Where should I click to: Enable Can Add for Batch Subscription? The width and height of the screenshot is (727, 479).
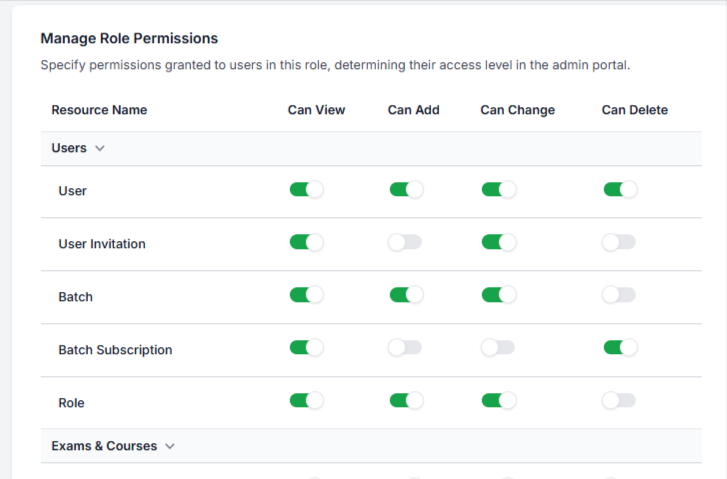406,349
